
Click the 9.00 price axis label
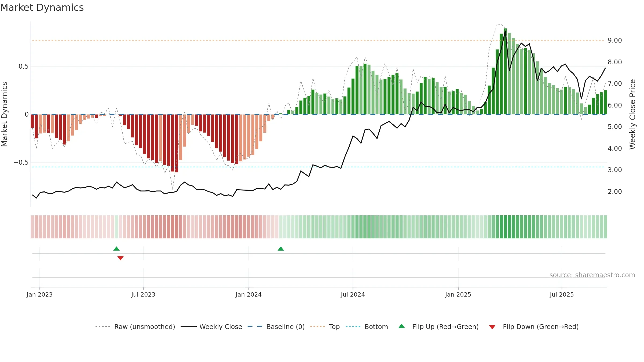pyautogui.click(x=615, y=40)
